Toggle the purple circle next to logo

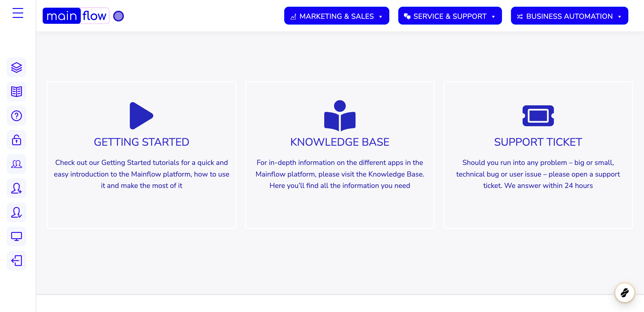119,16
